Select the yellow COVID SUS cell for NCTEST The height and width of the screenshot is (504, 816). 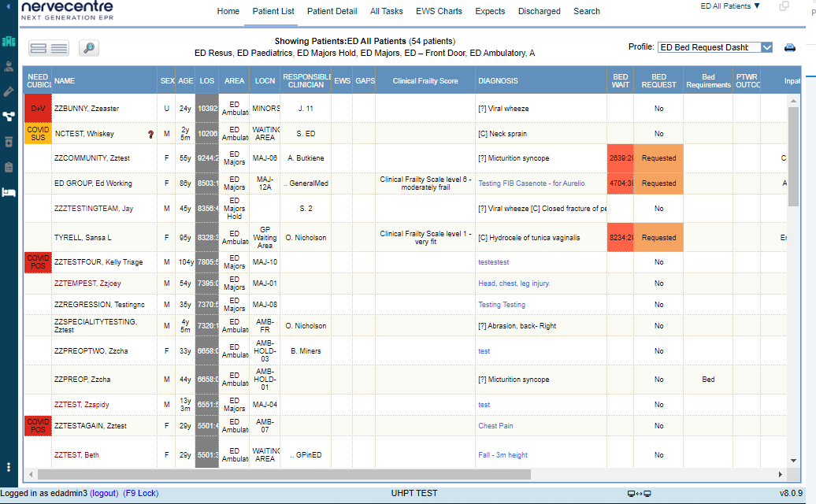38,134
